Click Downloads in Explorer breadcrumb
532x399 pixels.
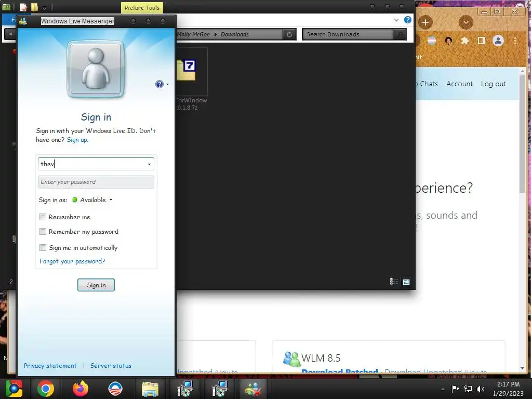pyautogui.click(x=235, y=34)
